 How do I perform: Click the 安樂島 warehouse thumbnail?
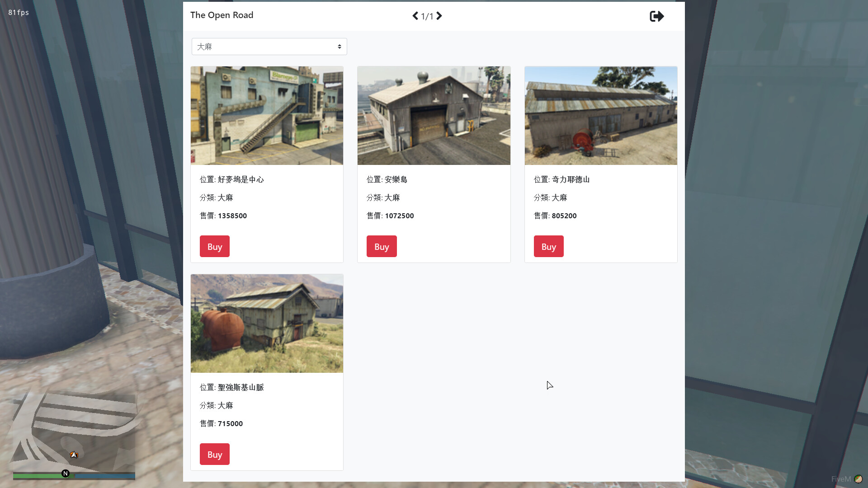434,116
